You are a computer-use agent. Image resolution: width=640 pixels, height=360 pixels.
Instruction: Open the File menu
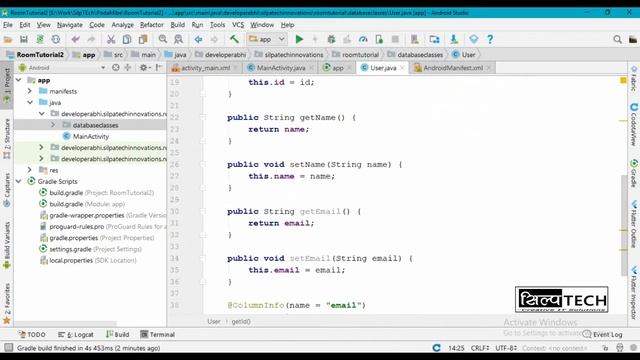[8, 25]
